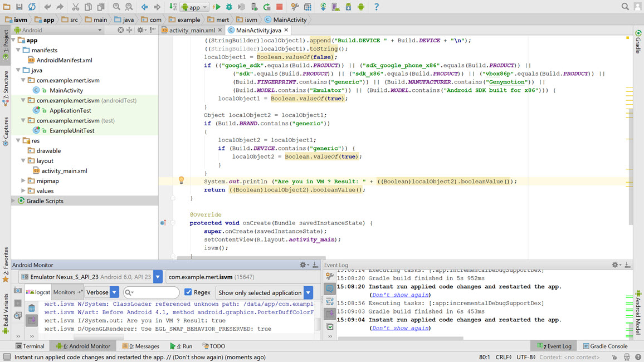The height and width of the screenshot is (362, 644).
Task: Uncheck the Regex checkbox
Action: (x=188, y=292)
